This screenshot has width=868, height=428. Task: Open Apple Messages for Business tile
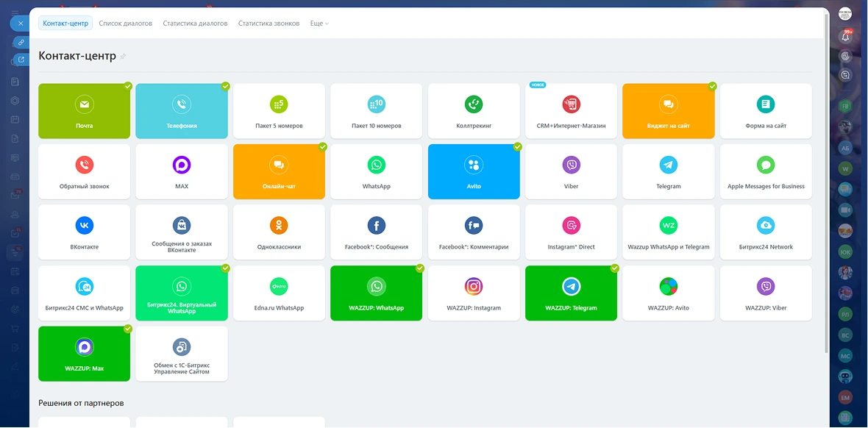(x=766, y=171)
